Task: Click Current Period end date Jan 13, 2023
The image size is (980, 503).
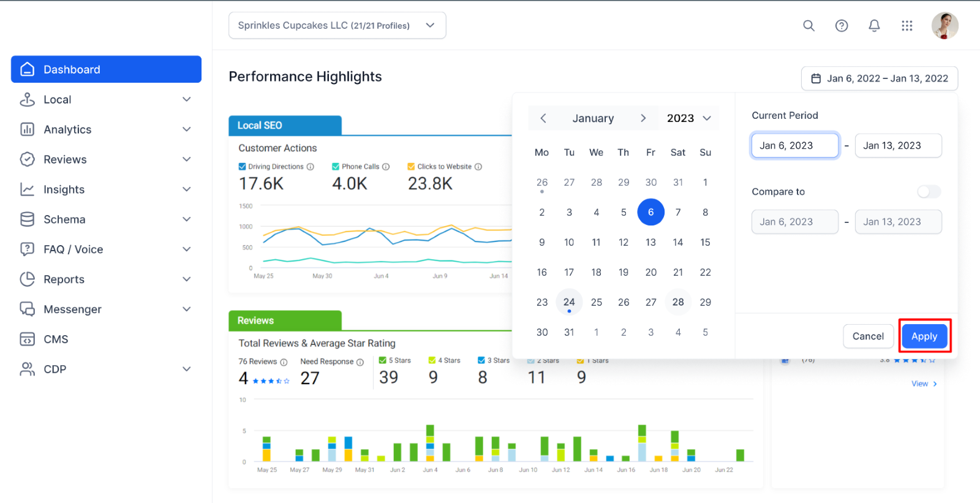Action: (x=898, y=146)
